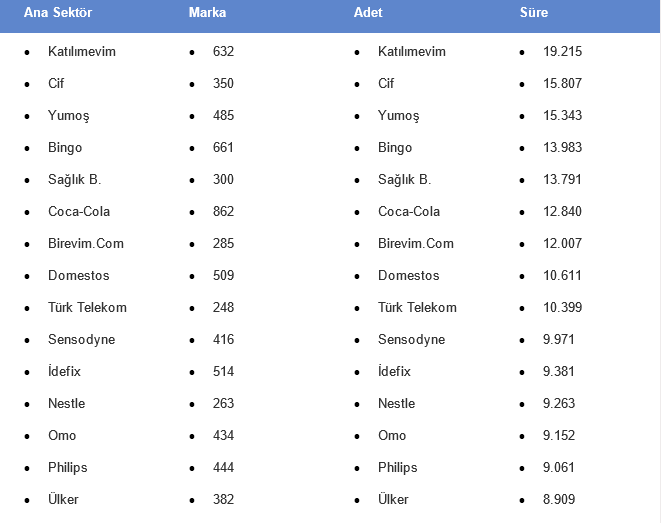Click Birevim.Com in the Adet column
This screenshot has width=661, height=523.
tap(415, 243)
